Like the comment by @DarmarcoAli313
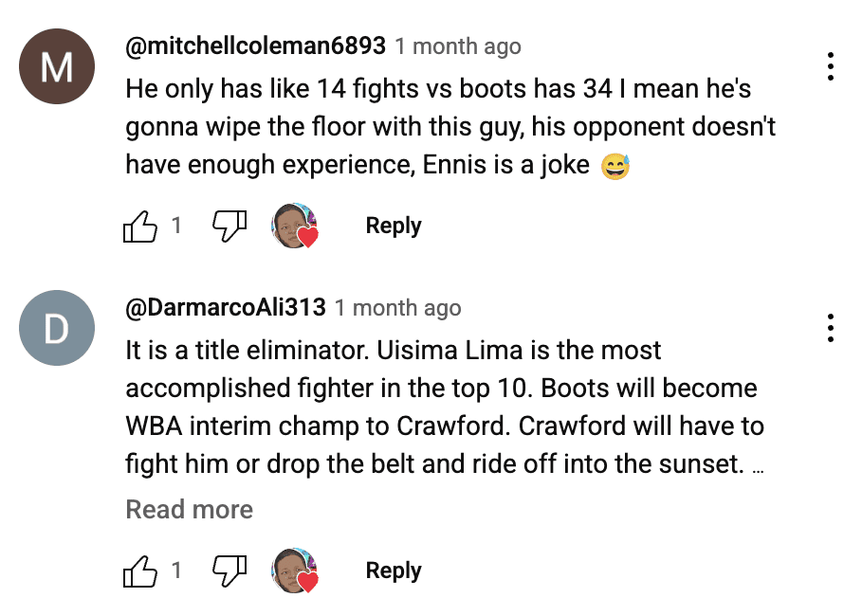This screenshot has height=616, width=844. [140, 571]
